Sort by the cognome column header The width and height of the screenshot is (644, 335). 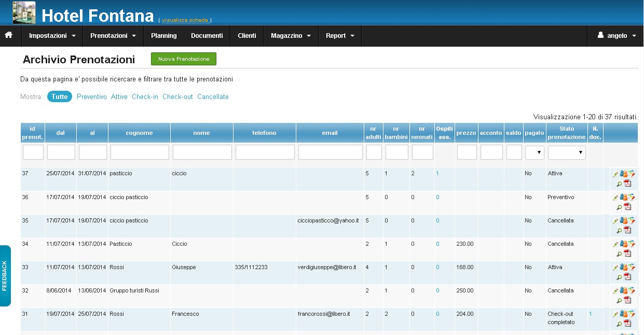tap(139, 133)
